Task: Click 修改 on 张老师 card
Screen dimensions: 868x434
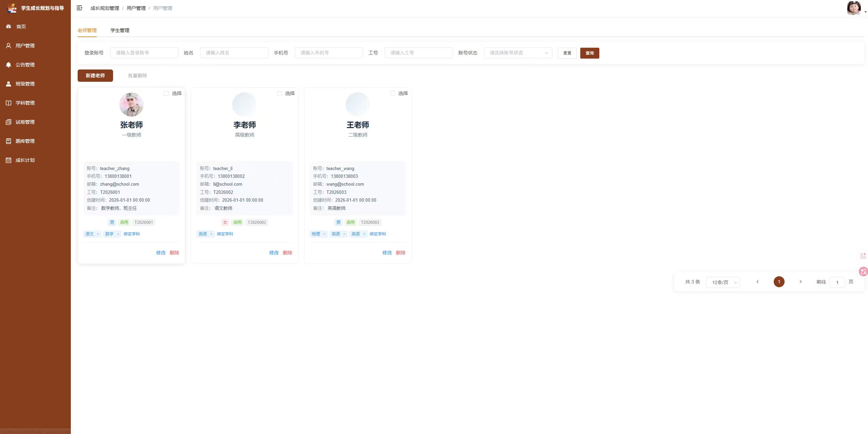Action: tap(161, 253)
